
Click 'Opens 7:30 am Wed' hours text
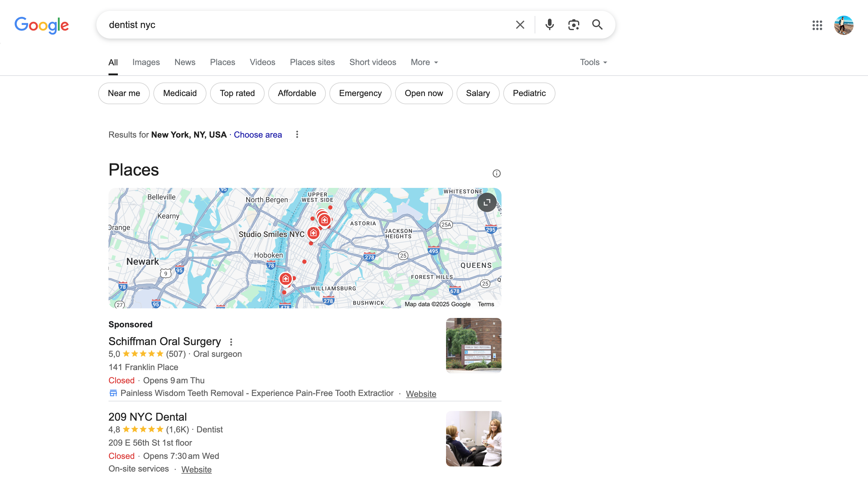coord(181,456)
